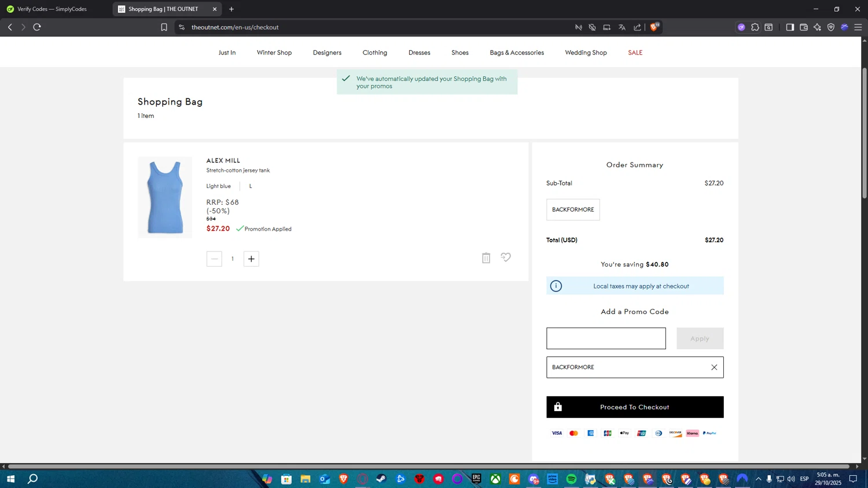
Task: Reload the current page
Action: (37, 27)
